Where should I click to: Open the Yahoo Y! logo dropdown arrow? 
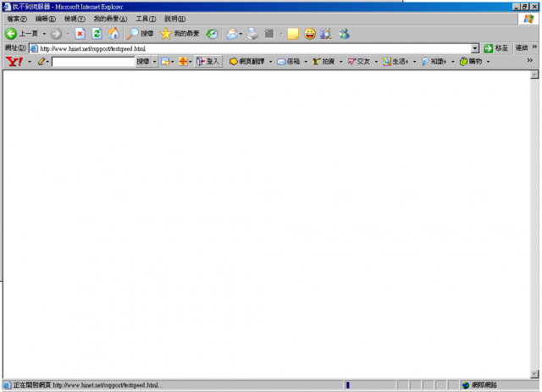click(30, 62)
